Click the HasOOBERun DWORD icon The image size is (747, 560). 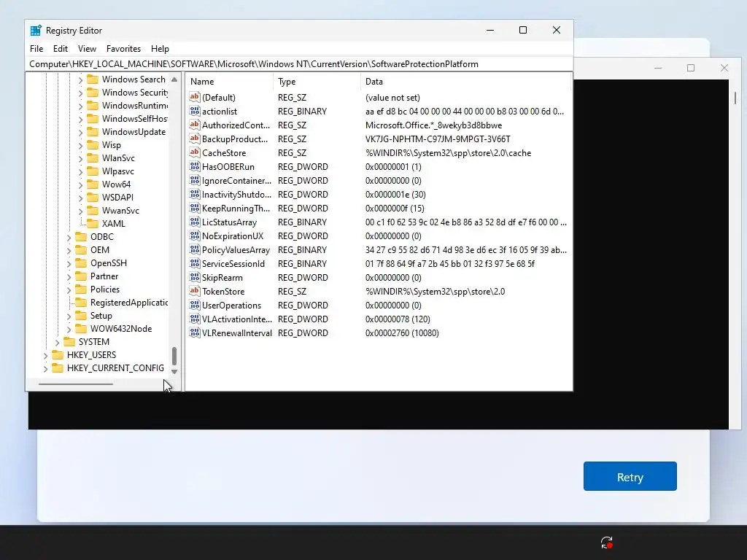[194, 166]
